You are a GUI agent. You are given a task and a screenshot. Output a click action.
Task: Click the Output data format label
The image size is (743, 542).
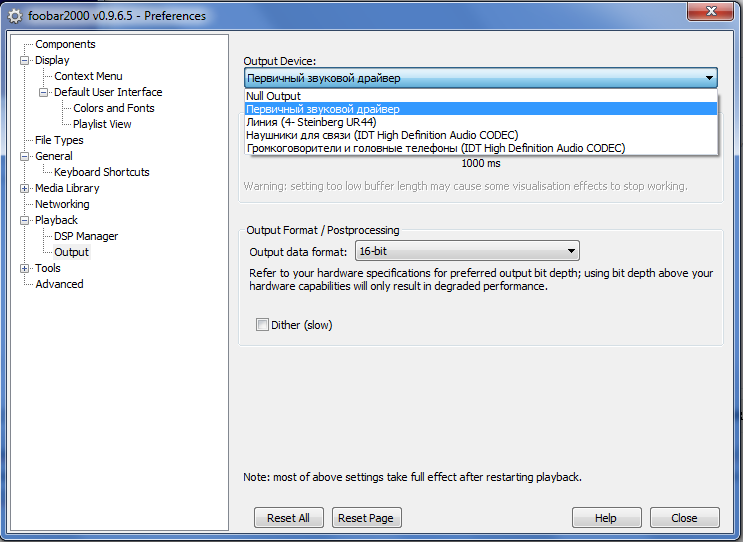(299, 252)
